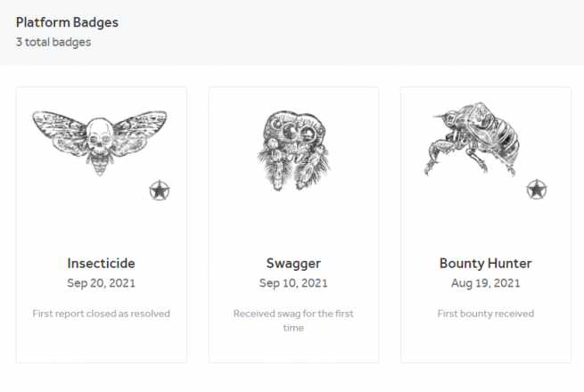Click 'Received swag for the first time' text
Image resolution: width=584 pixels, height=392 pixels.
tap(293, 321)
